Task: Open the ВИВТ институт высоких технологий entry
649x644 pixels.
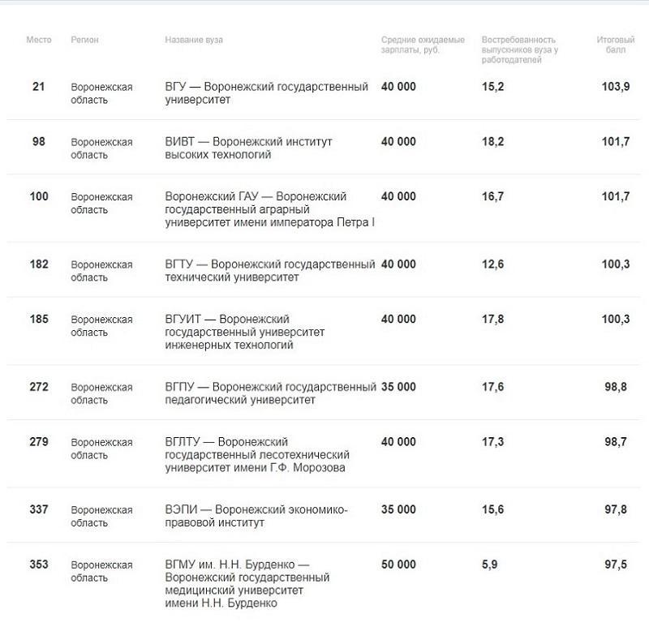Action: [x=248, y=148]
